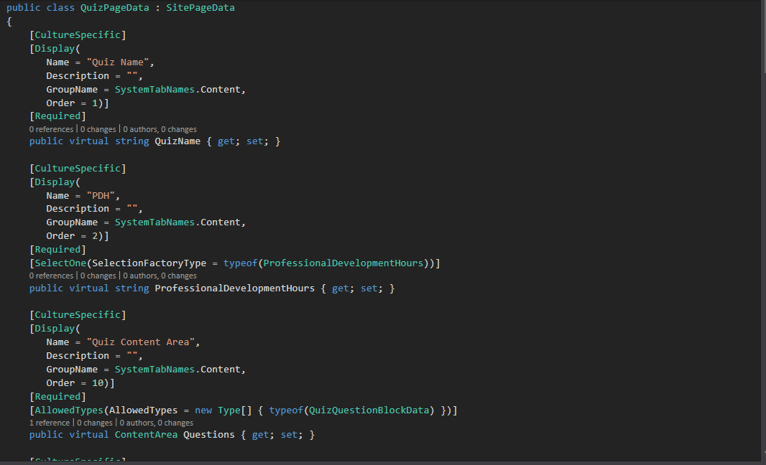Click the "Quiz Name" string literal

click(x=118, y=62)
